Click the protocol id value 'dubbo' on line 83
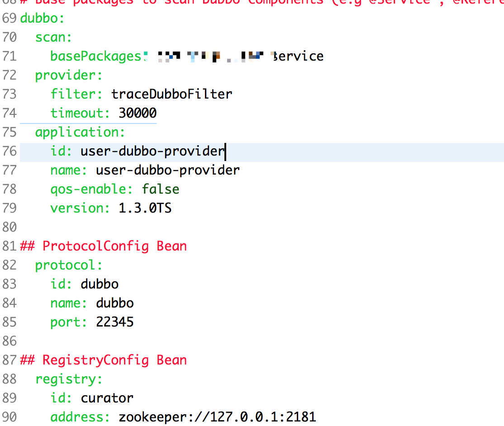The width and height of the screenshot is (504, 426). click(100, 284)
